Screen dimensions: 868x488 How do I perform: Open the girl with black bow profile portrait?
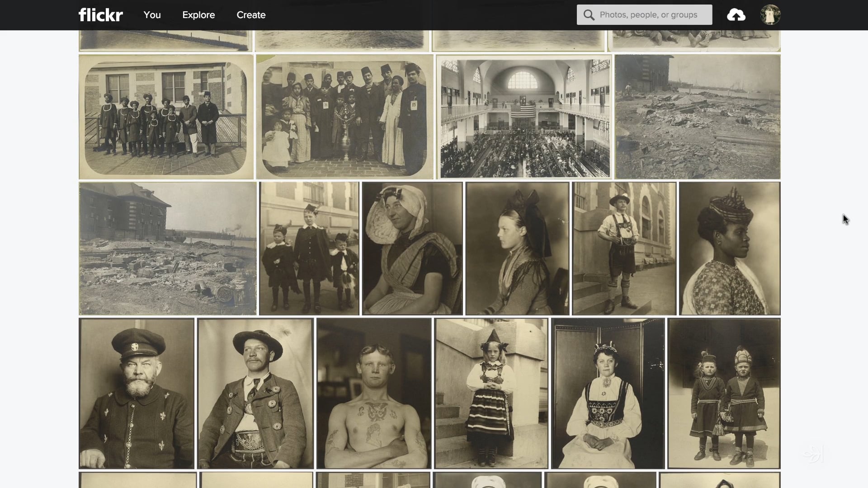(x=517, y=249)
